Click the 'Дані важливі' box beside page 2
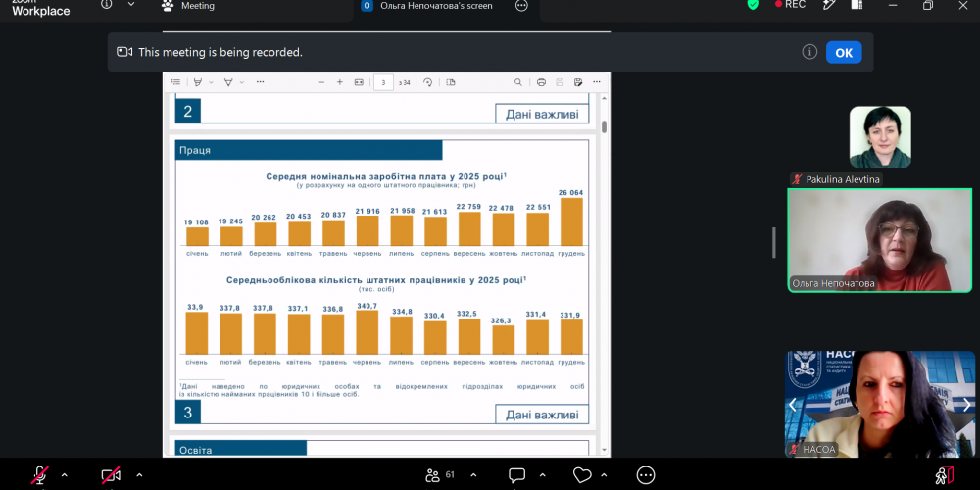980x490 pixels. (x=542, y=115)
